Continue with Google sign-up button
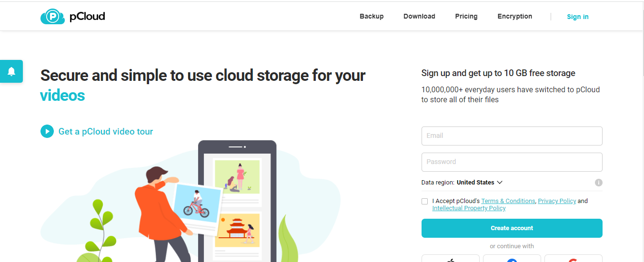 click(x=574, y=259)
